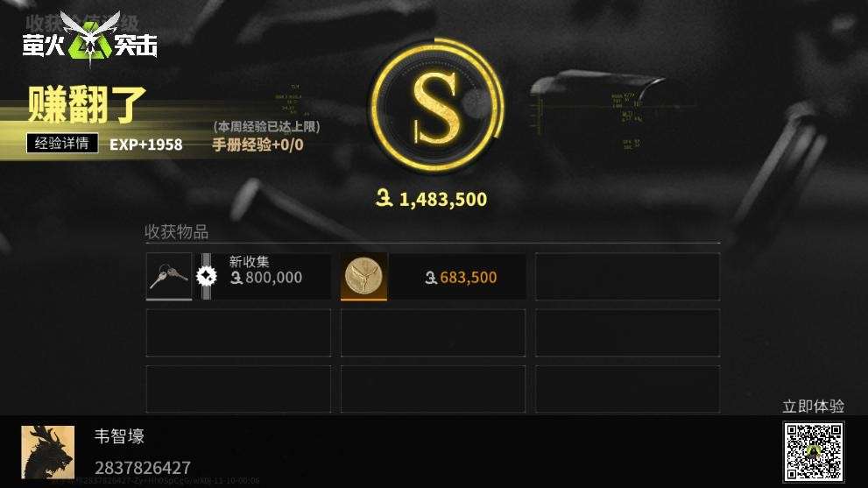The height and width of the screenshot is (488, 868).
Task: Click the 立即体验 link
Action: pos(813,406)
